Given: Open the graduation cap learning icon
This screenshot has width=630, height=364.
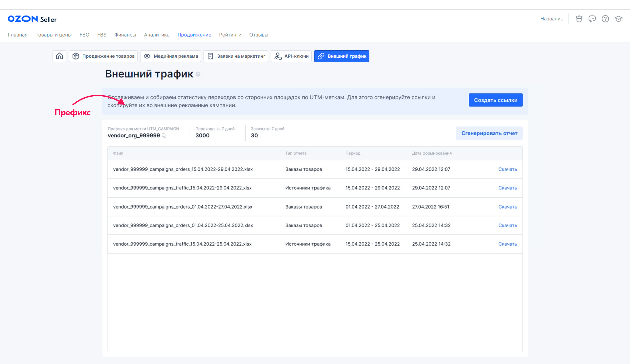Looking at the screenshot, I should 618,19.
